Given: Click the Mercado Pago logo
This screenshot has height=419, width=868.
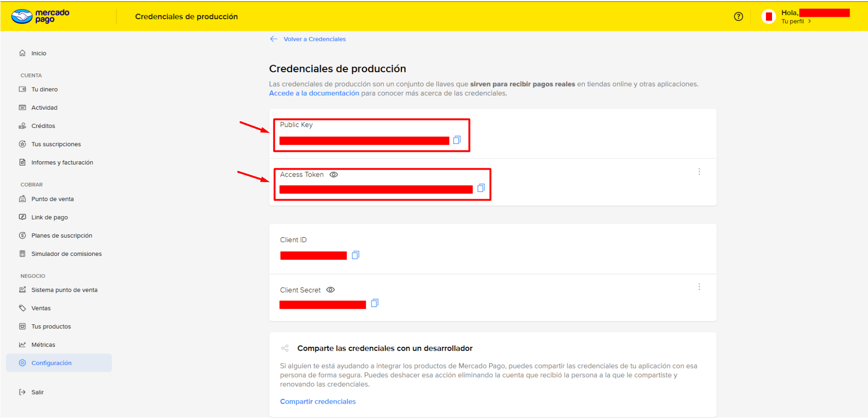Looking at the screenshot, I should (40, 16).
